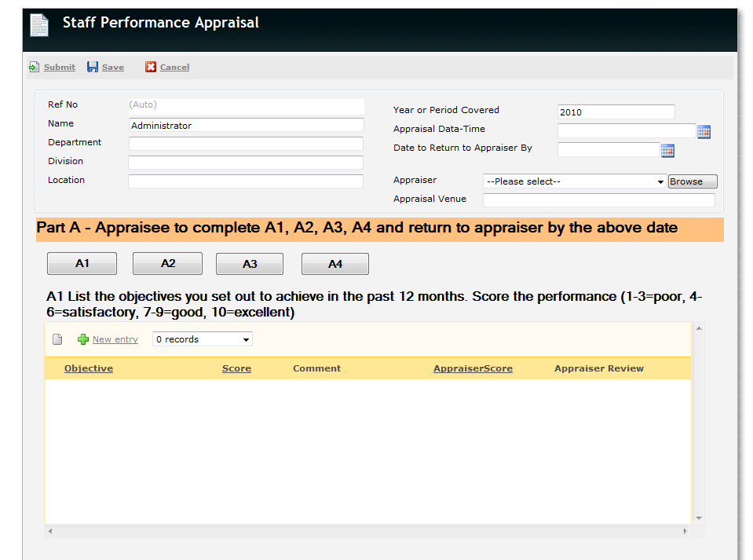753x560 pixels.
Task: Click the red Cancel X icon
Action: pos(151,67)
